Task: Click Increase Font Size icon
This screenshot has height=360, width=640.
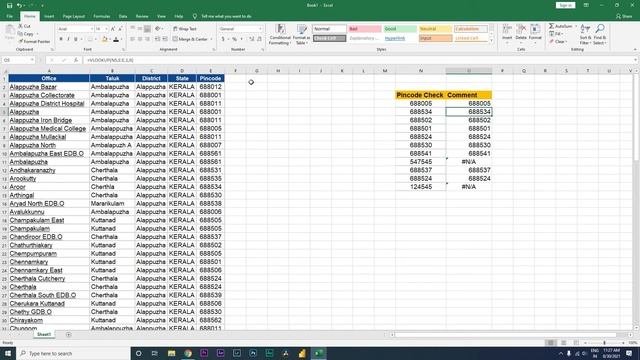Action: [x=113, y=29]
